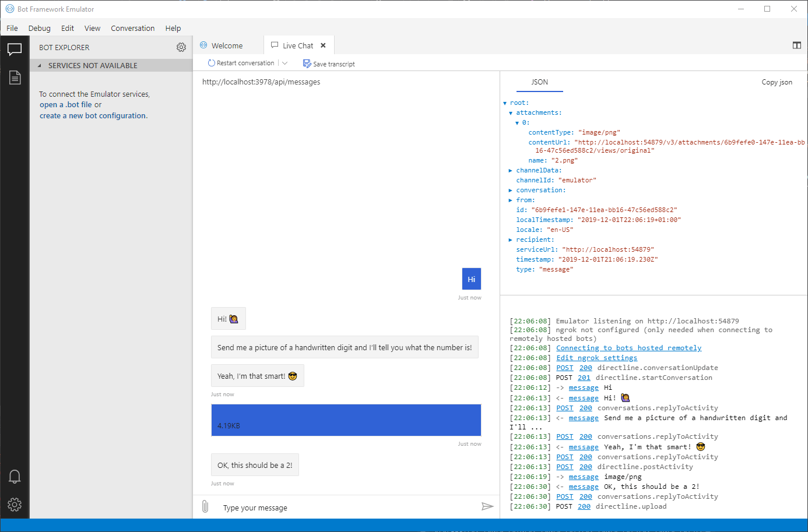The width and height of the screenshot is (808, 532).
Task: Close the Live Chat tab
Action: pyautogui.click(x=323, y=45)
